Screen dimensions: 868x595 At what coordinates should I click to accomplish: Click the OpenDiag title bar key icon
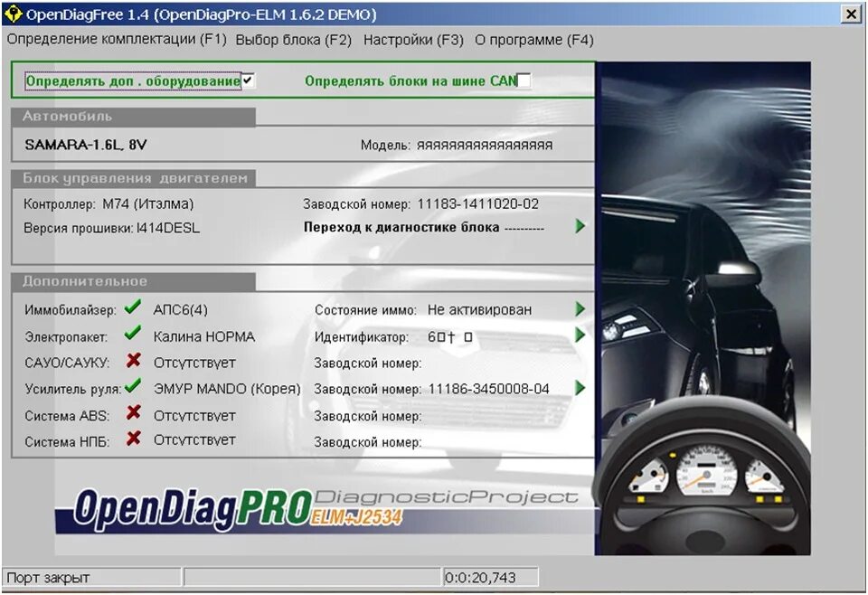13,14
